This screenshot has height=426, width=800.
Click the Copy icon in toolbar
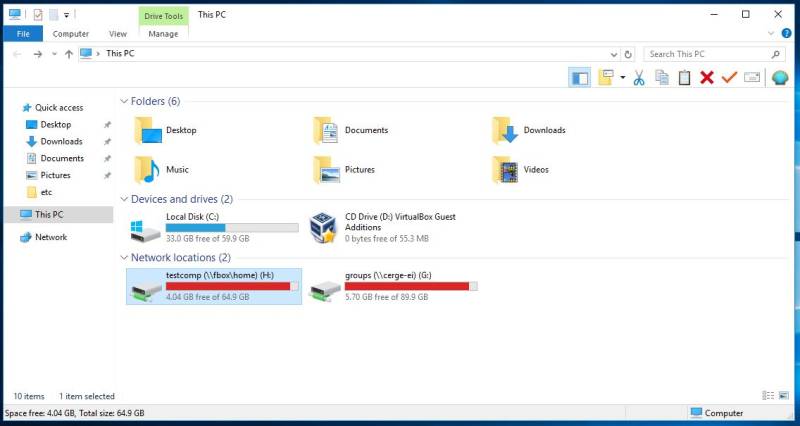point(661,78)
